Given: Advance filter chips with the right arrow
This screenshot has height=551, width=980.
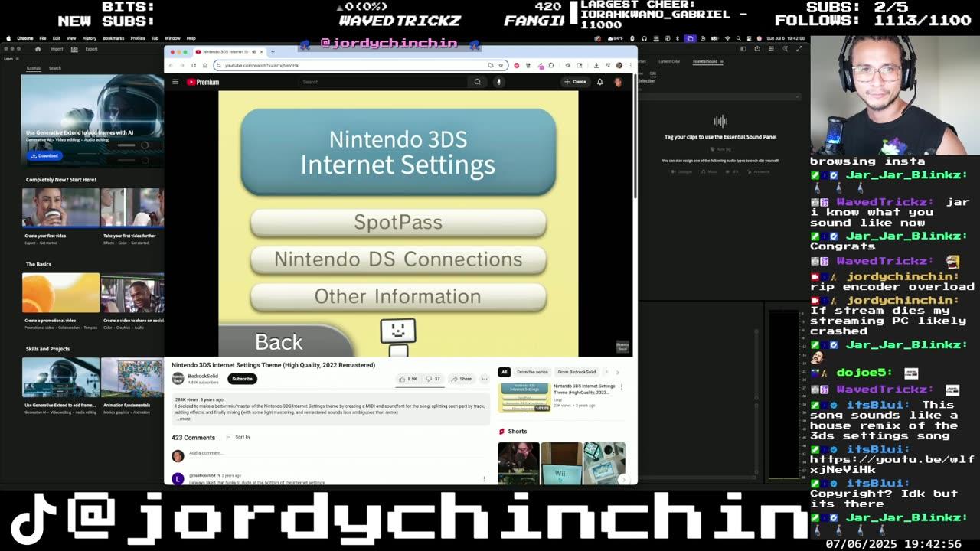Looking at the screenshot, I should [617, 372].
